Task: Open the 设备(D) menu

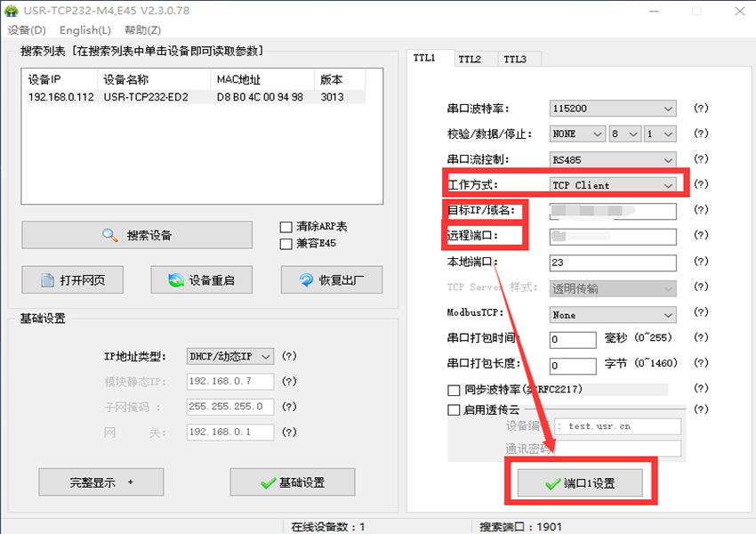Action: click(x=27, y=30)
